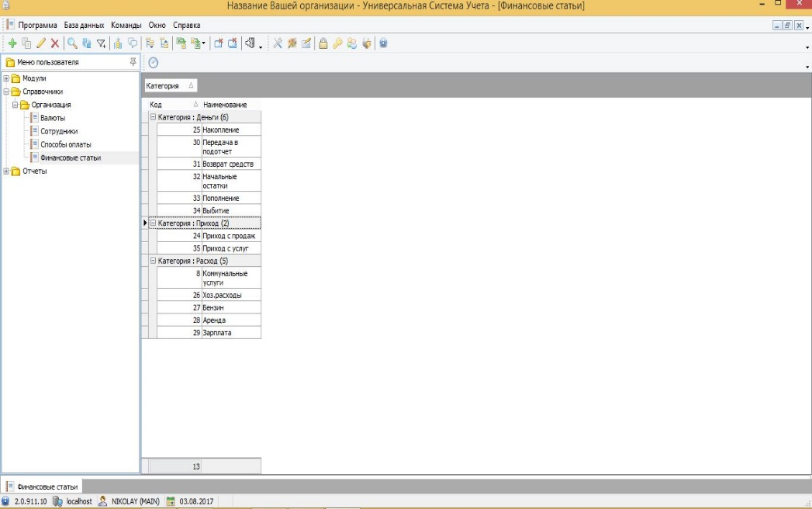This screenshot has height=509, width=812.
Task: Open the dropdown arrow beside the exit door icon
Action: tap(261, 46)
